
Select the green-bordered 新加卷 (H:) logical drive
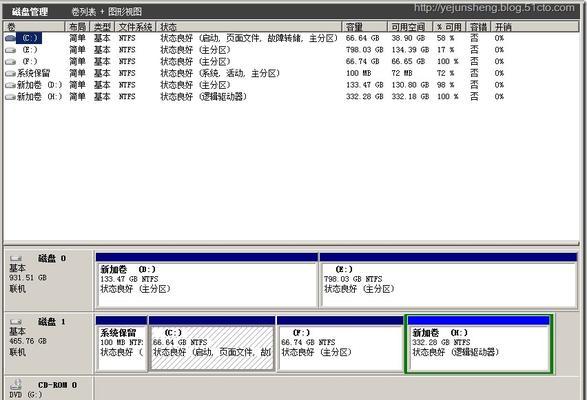point(479,344)
